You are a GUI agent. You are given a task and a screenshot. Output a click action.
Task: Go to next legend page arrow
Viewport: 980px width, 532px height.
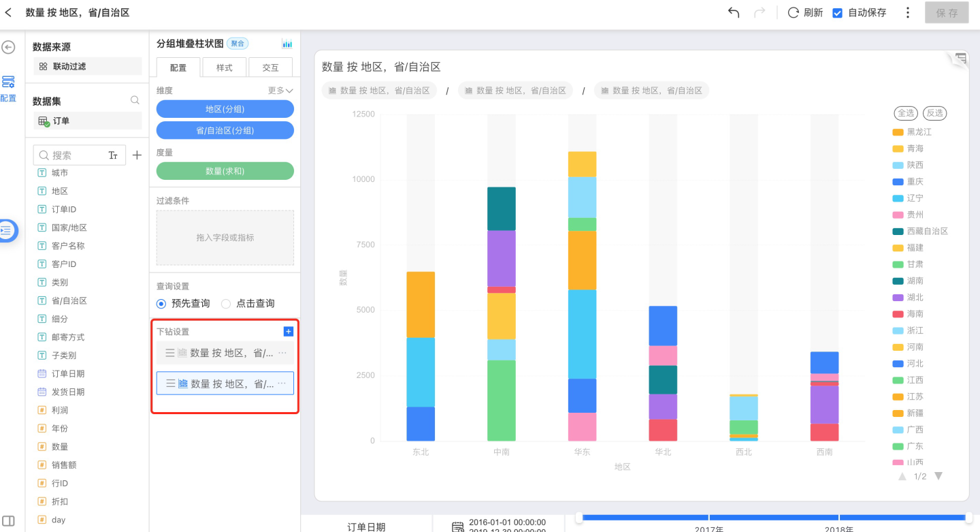[938, 476]
